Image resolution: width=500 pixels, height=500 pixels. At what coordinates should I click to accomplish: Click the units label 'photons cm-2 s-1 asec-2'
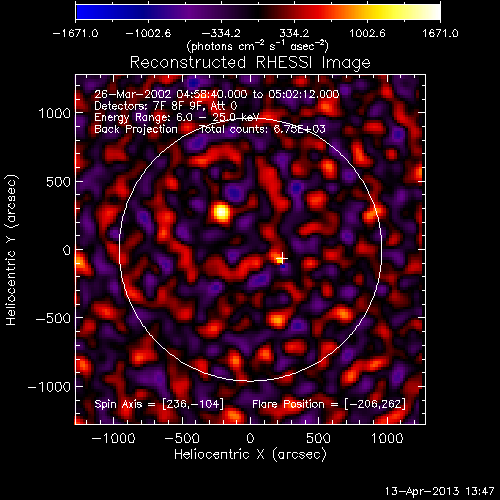click(x=258, y=46)
